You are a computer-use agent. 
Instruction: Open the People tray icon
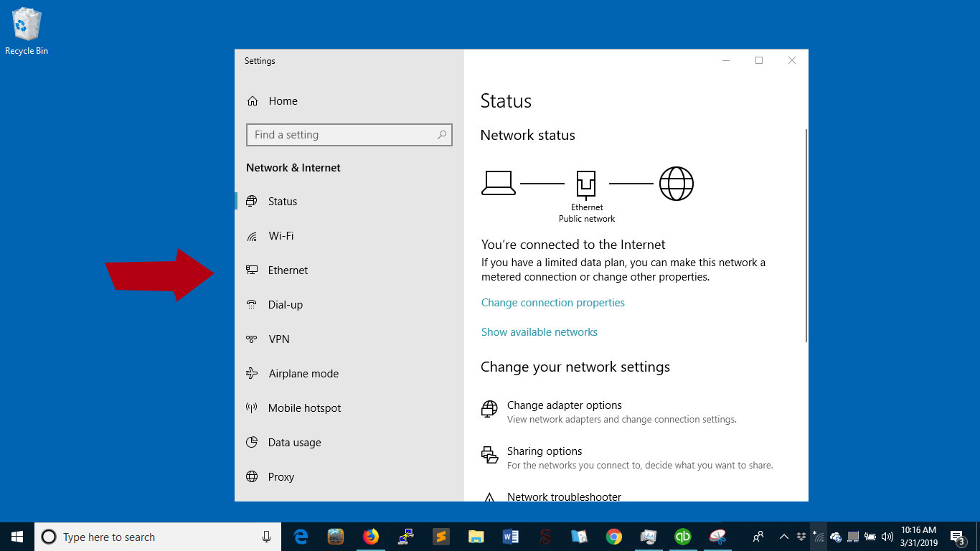point(758,537)
